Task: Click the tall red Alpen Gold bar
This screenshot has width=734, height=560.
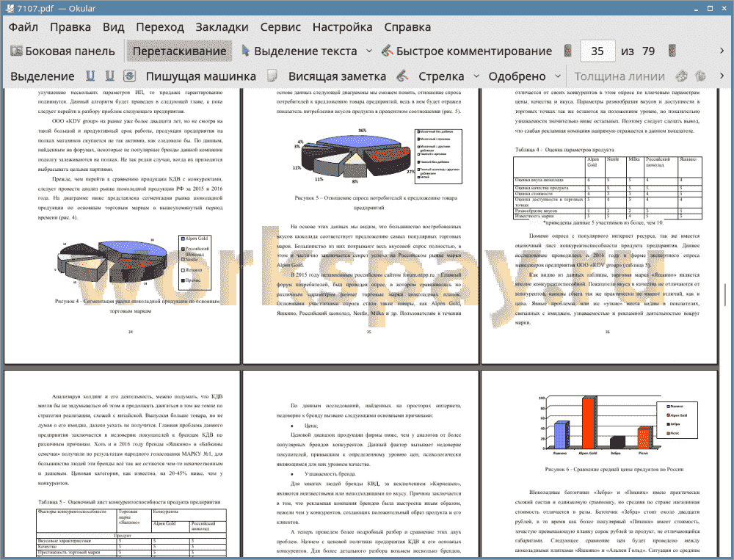Action: click(x=589, y=423)
